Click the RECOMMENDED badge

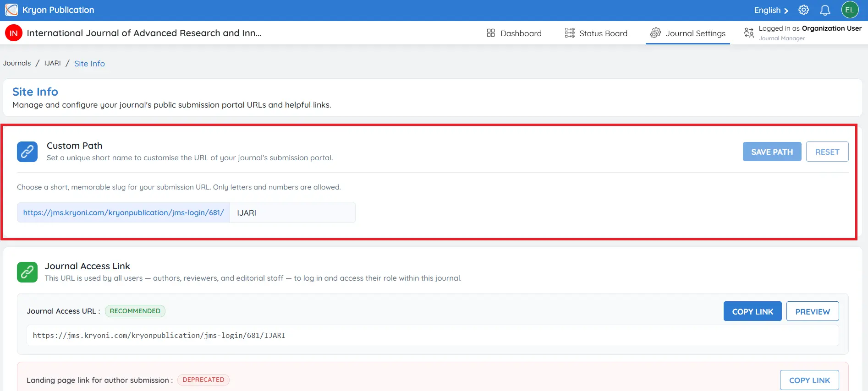coord(135,311)
